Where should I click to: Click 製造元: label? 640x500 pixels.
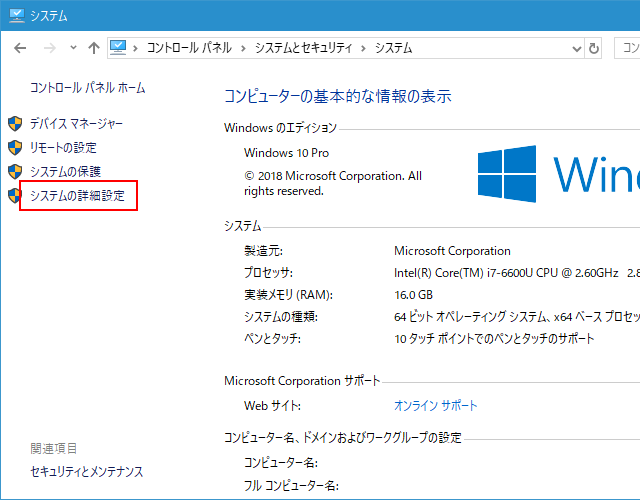263,251
